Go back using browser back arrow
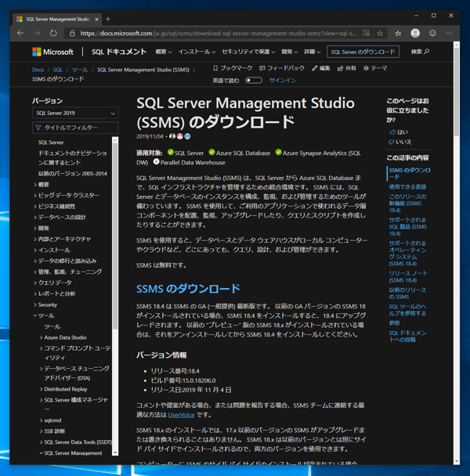The width and height of the screenshot is (470, 476). tap(20, 34)
